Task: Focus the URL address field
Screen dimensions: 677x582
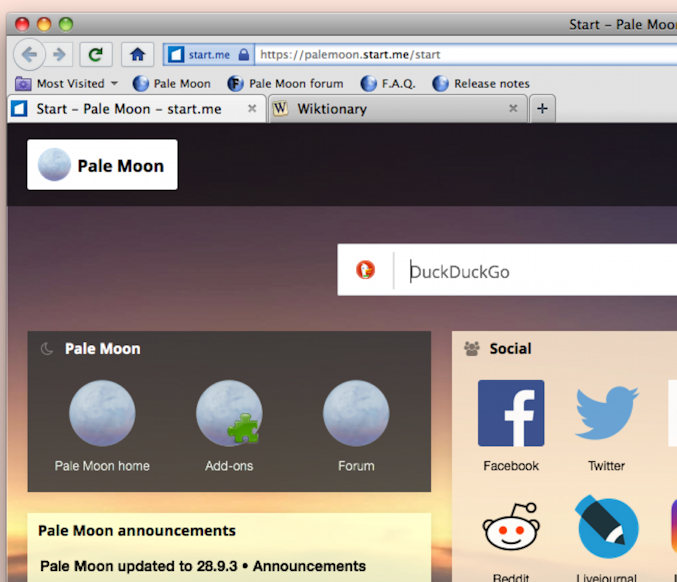Action: 466,55
